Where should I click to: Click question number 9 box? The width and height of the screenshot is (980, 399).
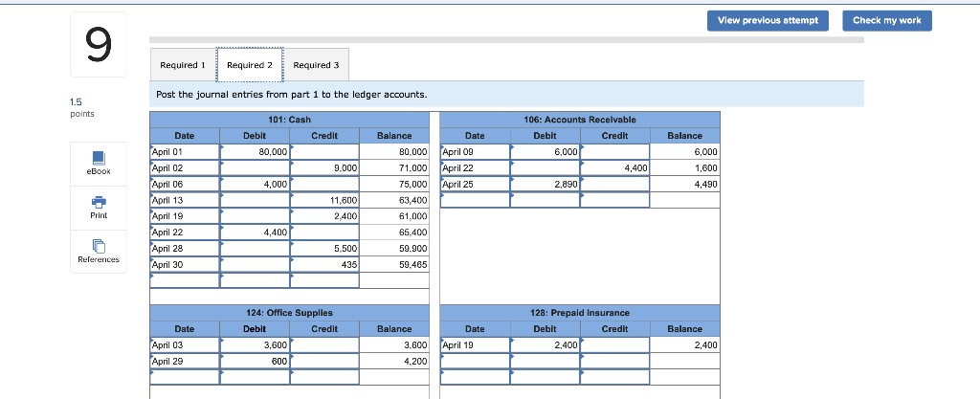point(99,44)
